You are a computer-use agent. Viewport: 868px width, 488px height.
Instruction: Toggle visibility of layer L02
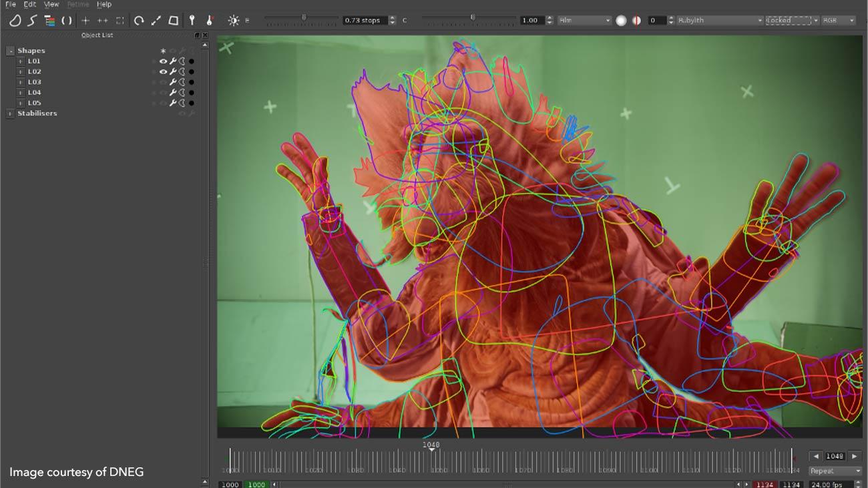[163, 71]
